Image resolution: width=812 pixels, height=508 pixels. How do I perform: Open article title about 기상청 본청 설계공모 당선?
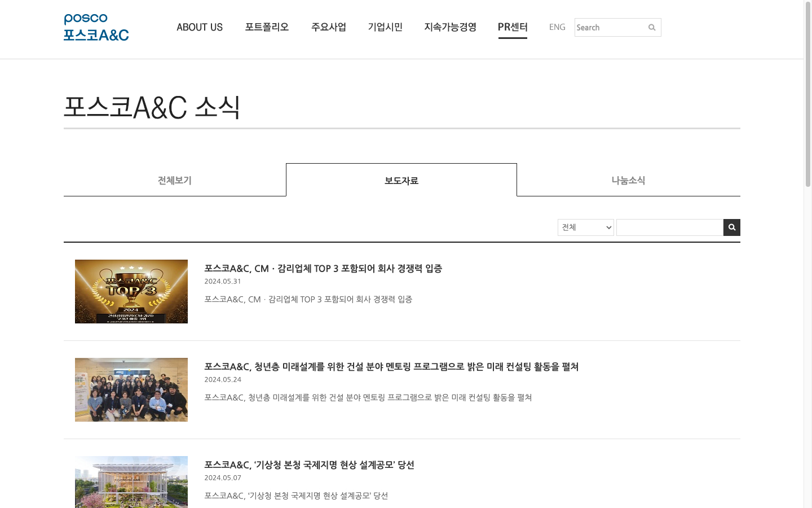pyautogui.click(x=309, y=465)
